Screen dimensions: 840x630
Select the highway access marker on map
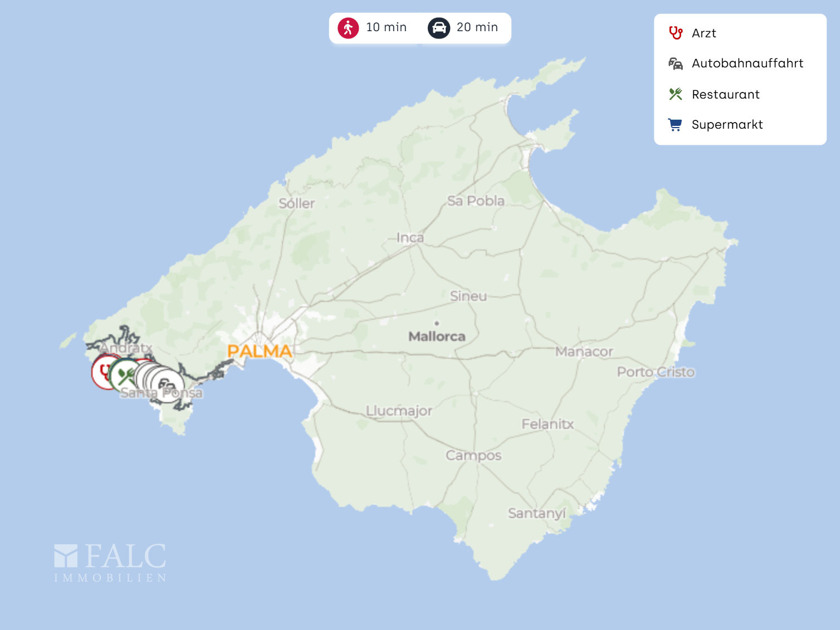coord(169,385)
